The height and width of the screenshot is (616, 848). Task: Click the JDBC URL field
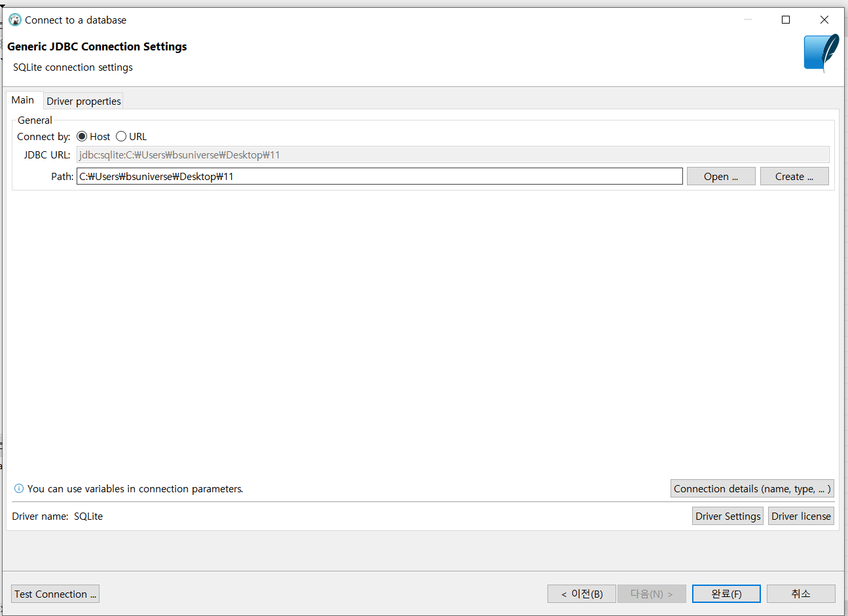tap(453, 154)
